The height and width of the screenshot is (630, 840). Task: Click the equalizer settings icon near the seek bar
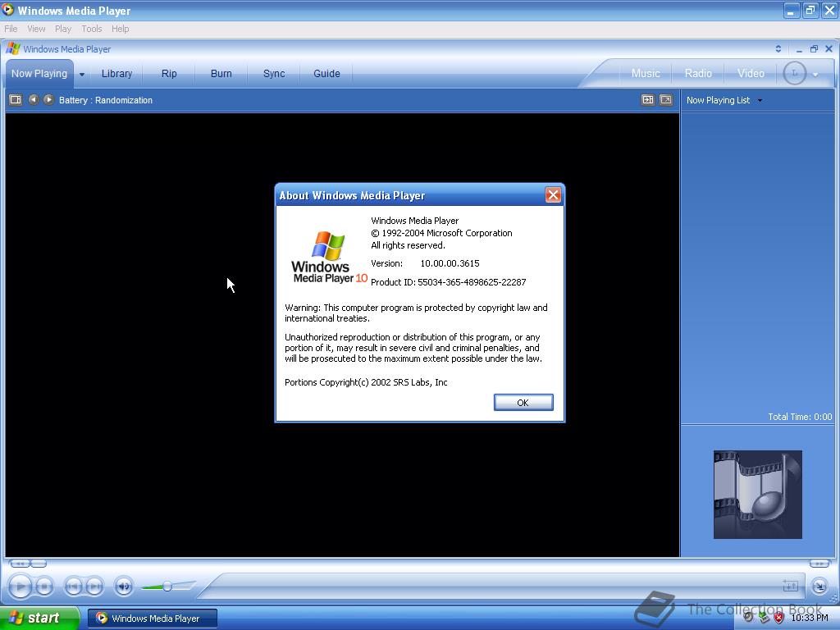(x=790, y=586)
